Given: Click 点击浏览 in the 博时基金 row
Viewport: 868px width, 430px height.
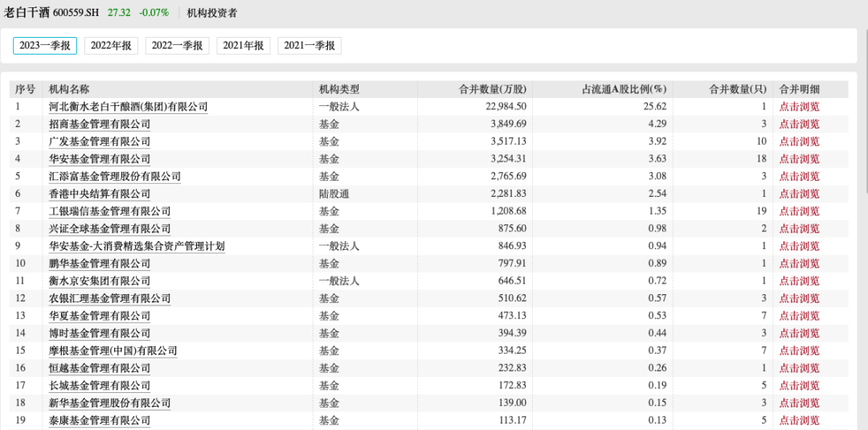Looking at the screenshot, I should [800, 334].
